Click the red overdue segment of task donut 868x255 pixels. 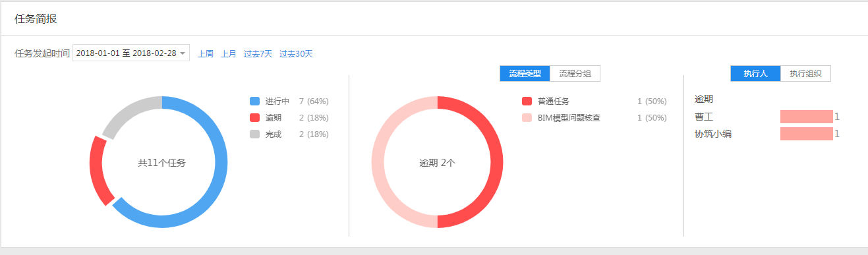coord(97,170)
